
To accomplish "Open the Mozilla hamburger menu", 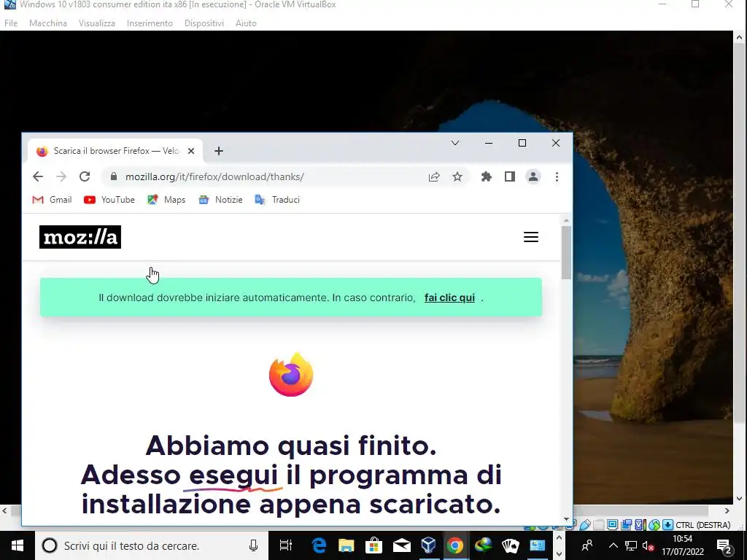I will (531, 237).
